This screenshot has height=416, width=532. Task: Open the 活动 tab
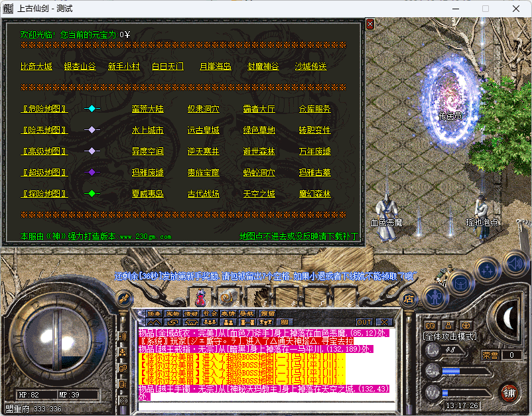[x=191, y=314]
